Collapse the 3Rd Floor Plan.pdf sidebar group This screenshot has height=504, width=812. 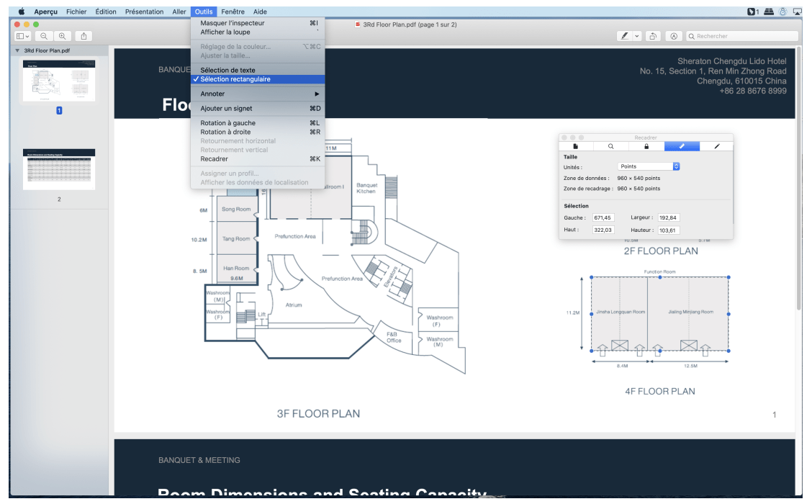[17, 51]
